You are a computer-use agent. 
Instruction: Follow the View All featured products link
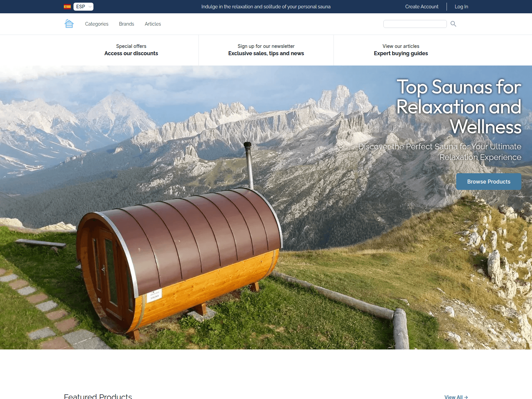[x=456, y=397]
